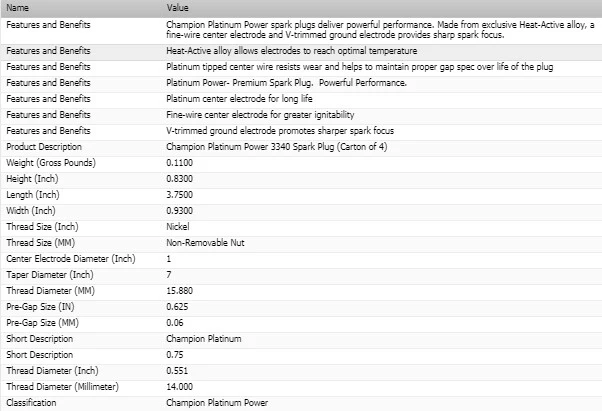This screenshot has width=602, height=411.
Task: Click the Thread Diameter (MM) value 15.880
Action: pos(180,291)
